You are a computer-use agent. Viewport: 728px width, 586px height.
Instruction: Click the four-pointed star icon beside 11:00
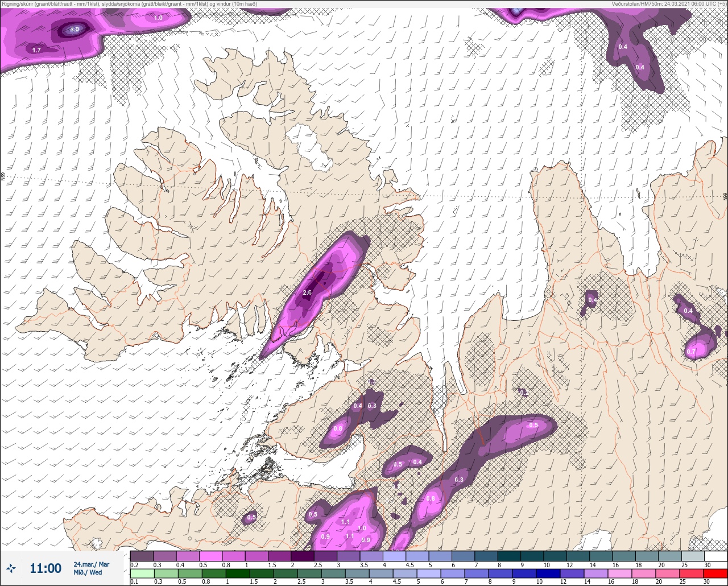click(x=11, y=568)
